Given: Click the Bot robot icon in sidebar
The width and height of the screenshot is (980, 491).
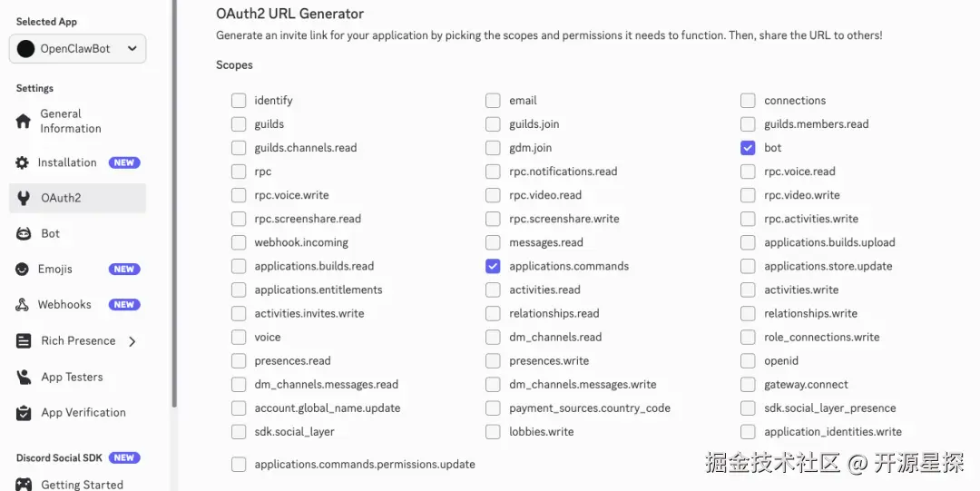Looking at the screenshot, I should pos(24,233).
